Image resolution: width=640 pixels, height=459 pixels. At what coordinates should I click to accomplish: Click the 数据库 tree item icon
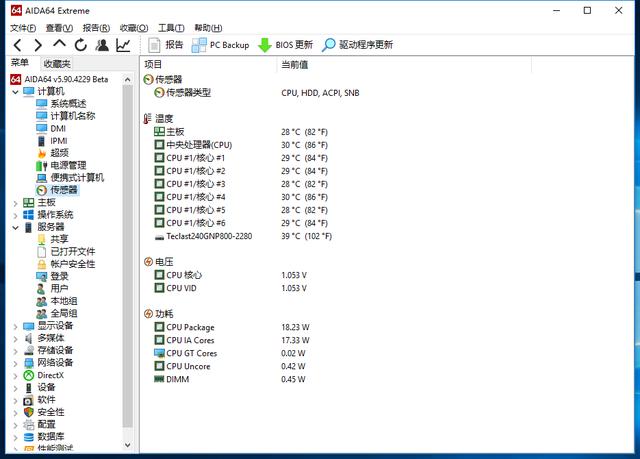click(x=29, y=437)
